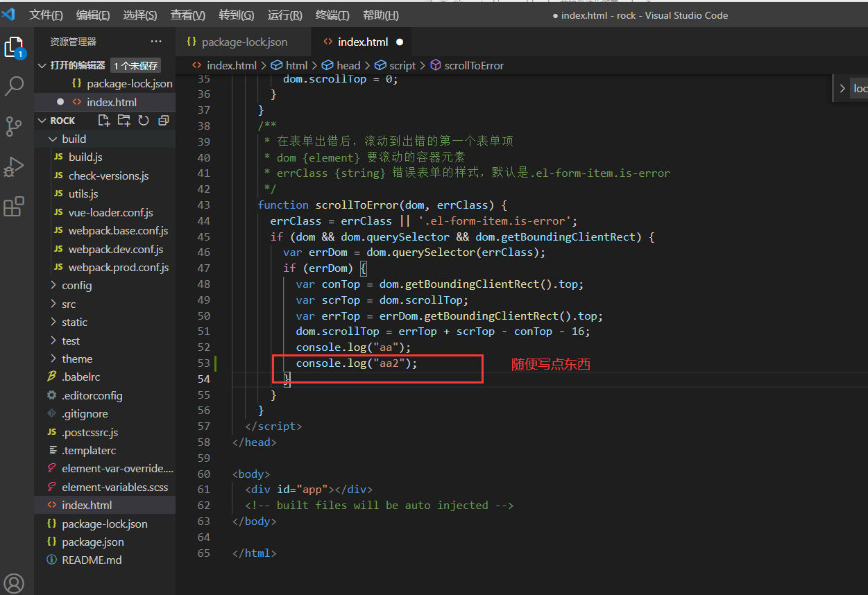This screenshot has width=868, height=595.
Task: Open webpack.prod.conf.js file
Action: pos(119,267)
